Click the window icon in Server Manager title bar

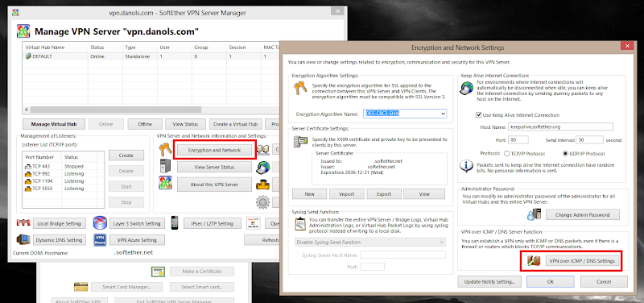(14, 13)
